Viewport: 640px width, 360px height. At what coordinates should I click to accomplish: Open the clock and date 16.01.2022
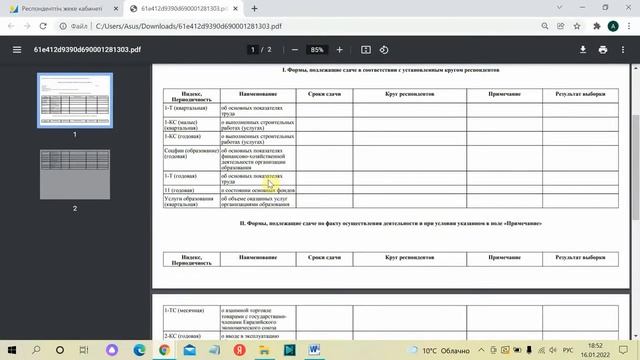tap(596, 350)
